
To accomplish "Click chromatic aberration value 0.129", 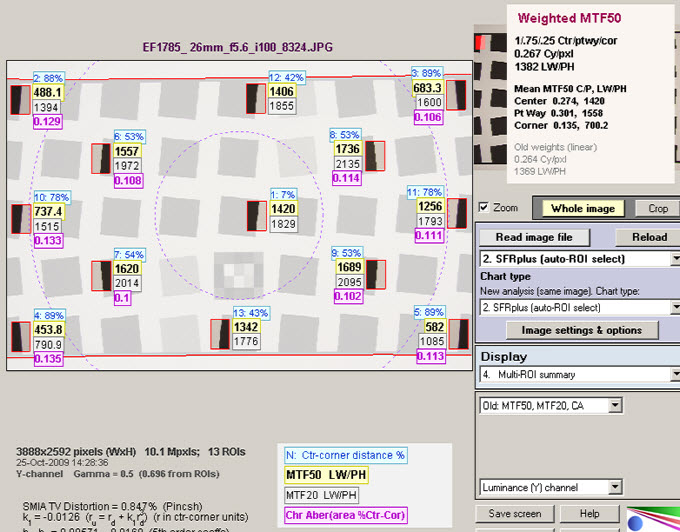I will 48,121.
